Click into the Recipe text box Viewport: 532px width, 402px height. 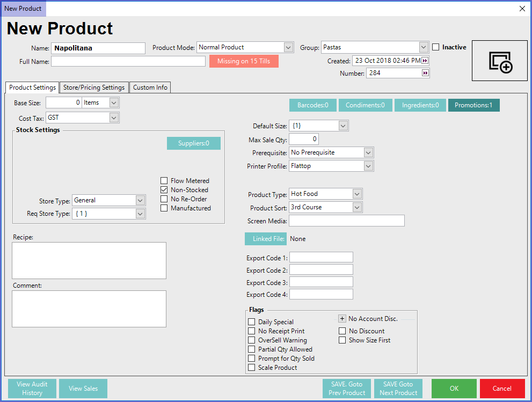coord(89,260)
